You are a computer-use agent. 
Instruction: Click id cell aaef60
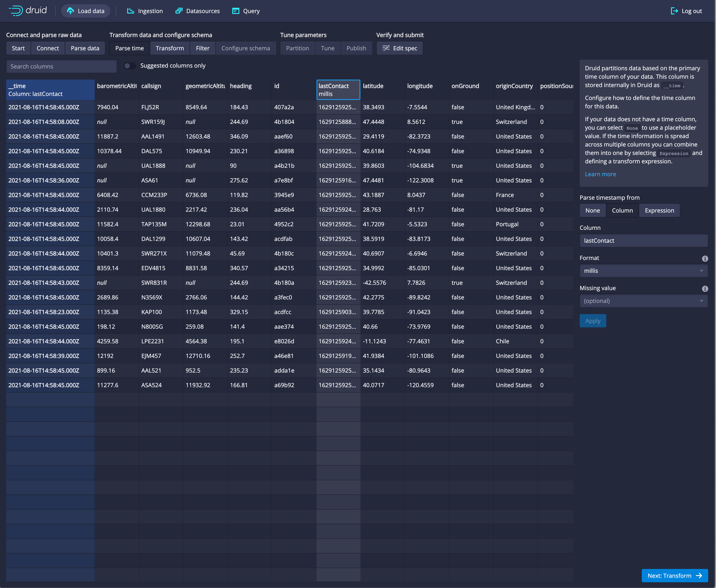(294, 137)
